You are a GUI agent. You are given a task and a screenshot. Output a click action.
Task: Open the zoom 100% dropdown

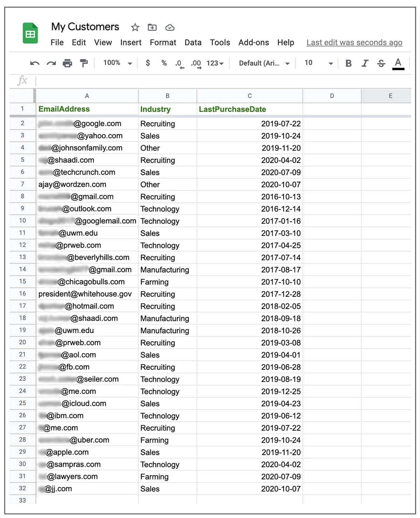coord(118,63)
